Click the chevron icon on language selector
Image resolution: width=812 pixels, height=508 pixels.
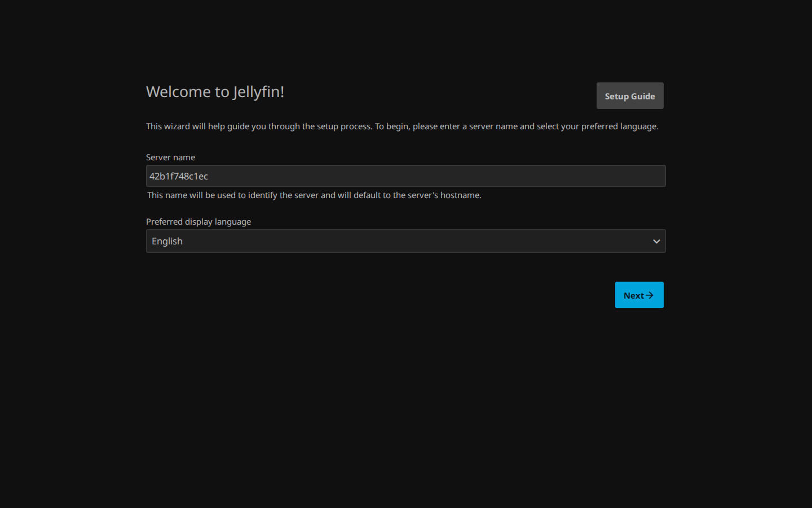[x=656, y=242]
